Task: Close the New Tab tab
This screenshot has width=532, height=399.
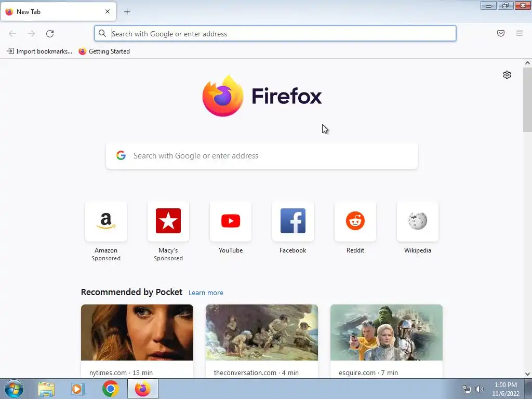Action: tap(108, 11)
